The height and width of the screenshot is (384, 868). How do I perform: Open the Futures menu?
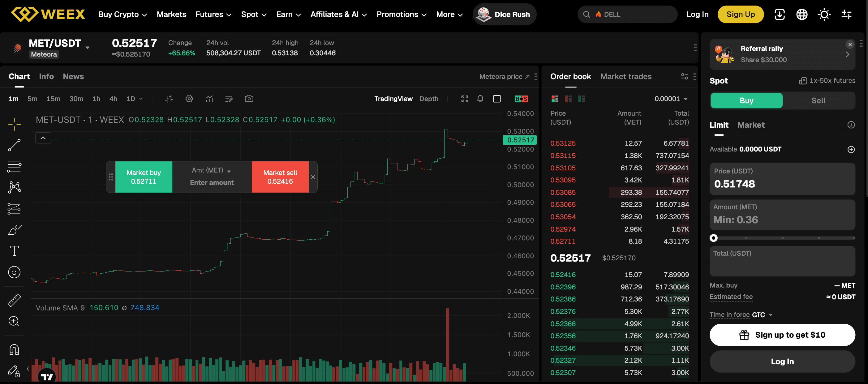213,15
